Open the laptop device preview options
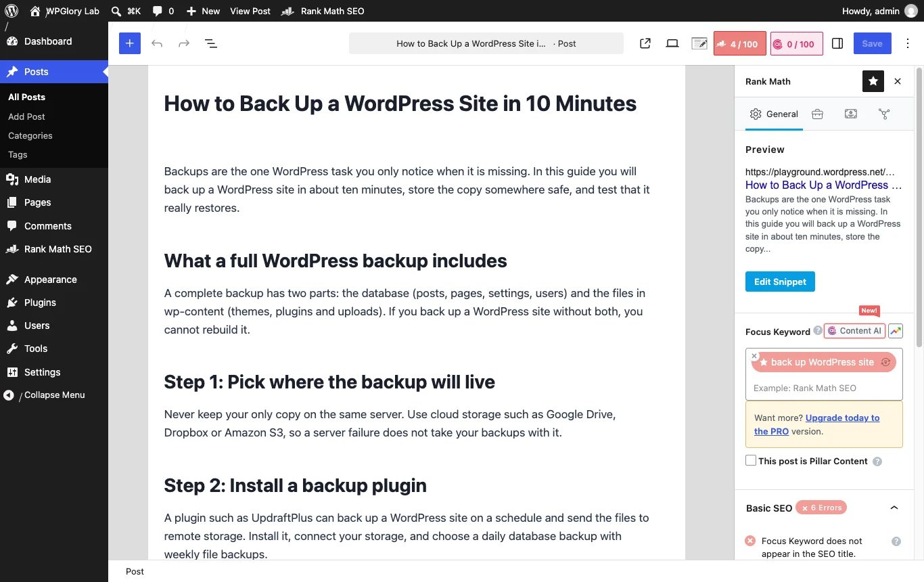Image resolution: width=924 pixels, height=582 pixels. pos(672,43)
